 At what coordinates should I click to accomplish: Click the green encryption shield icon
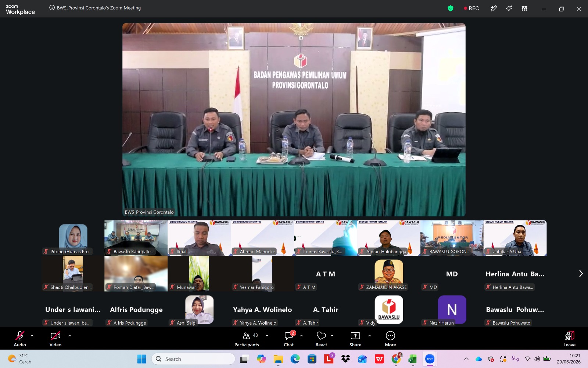coord(451,8)
